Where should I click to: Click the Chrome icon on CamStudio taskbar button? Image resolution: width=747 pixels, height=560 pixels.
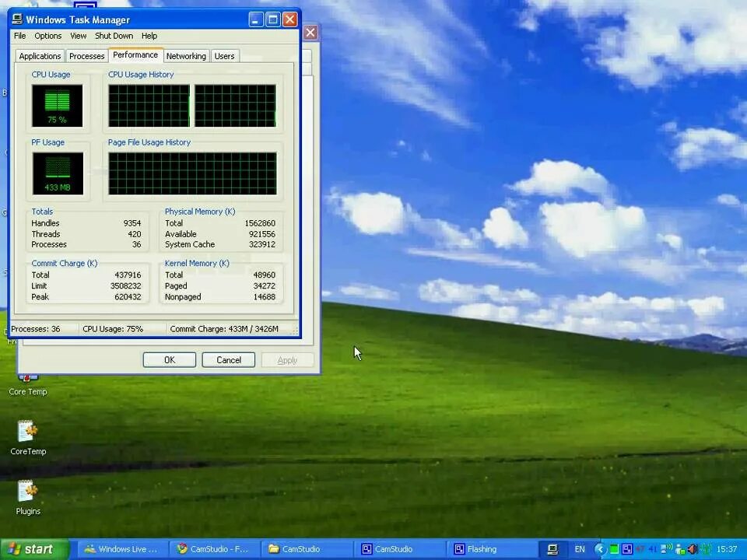pos(181,549)
